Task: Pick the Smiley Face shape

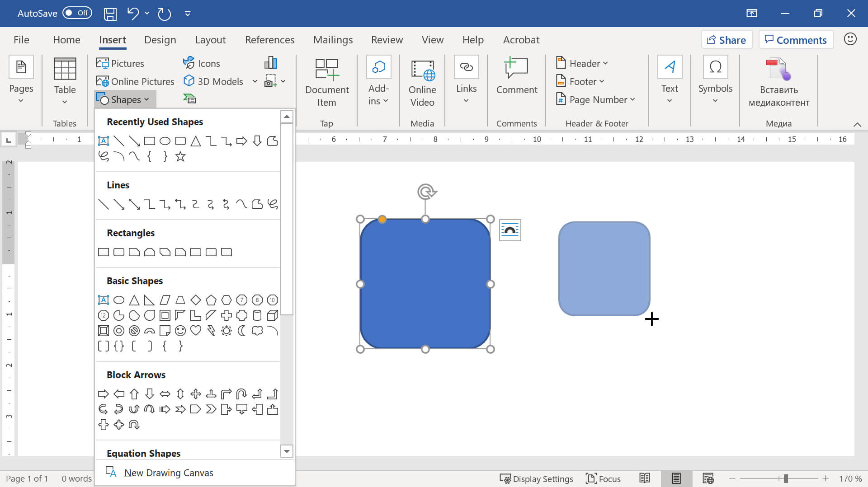Action: pyautogui.click(x=180, y=331)
